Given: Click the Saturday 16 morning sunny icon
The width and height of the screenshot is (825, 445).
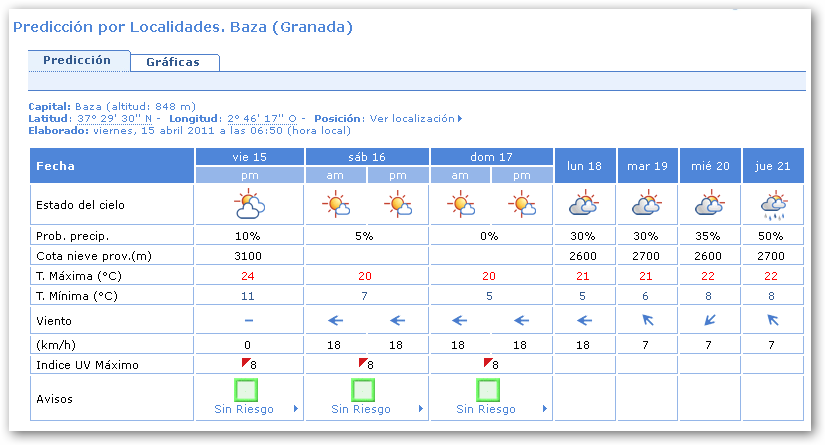Looking at the screenshot, I should point(336,205).
